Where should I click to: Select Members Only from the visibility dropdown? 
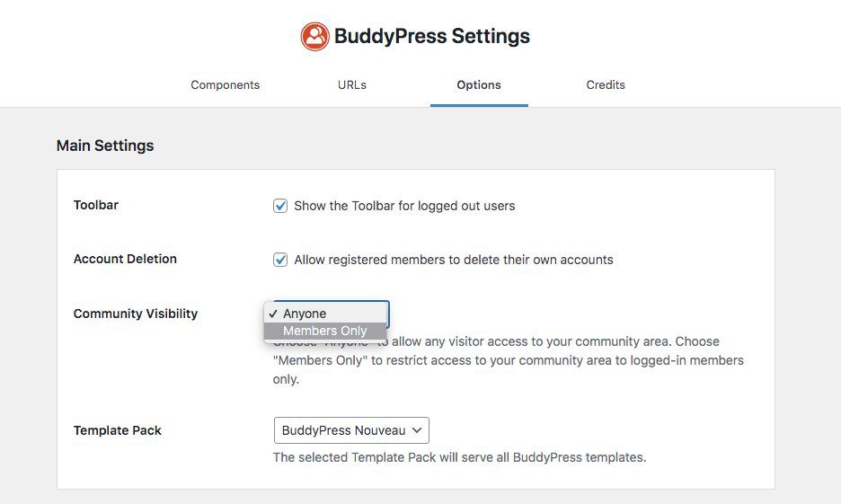(325, 331)
